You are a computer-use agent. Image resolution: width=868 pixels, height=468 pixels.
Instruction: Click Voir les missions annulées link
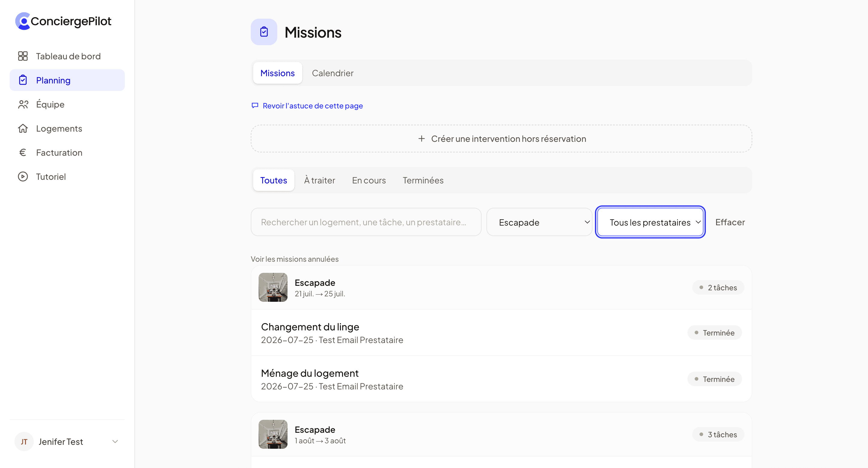[x=294, y=259]
